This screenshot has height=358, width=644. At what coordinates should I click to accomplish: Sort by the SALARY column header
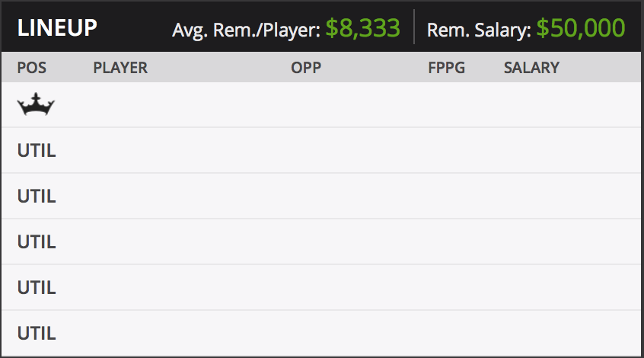tap(531, 67)
